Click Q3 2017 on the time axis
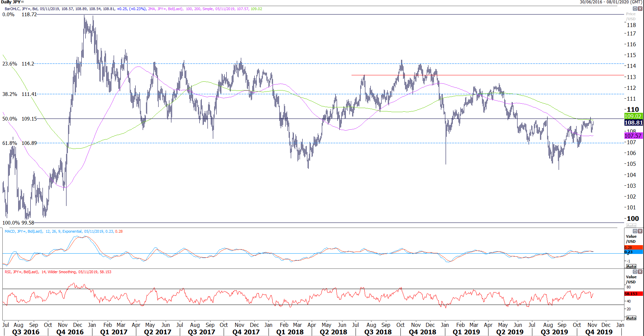The image size is (644, 336). coord(201,332)
